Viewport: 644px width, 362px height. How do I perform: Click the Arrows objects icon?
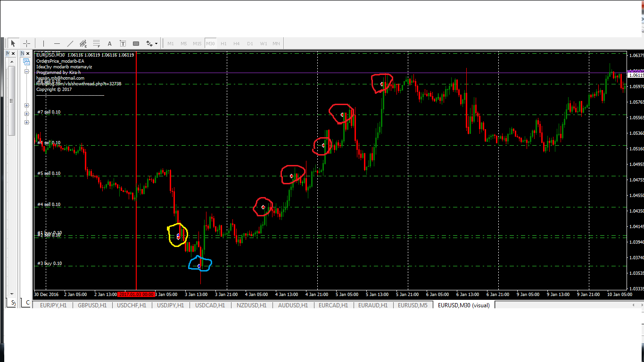pyautogui.click(x=149, y=43)
